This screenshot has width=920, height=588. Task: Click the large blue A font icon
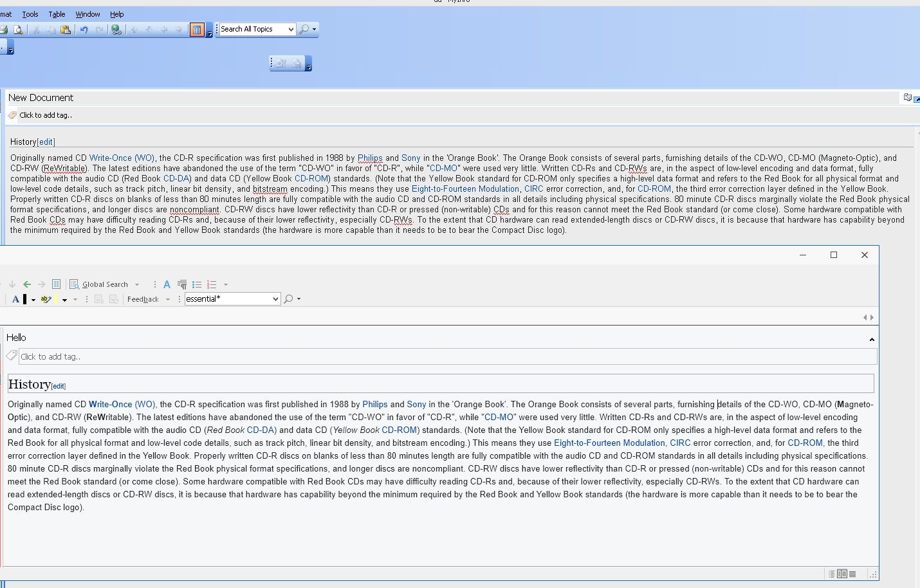click(167, 284)
